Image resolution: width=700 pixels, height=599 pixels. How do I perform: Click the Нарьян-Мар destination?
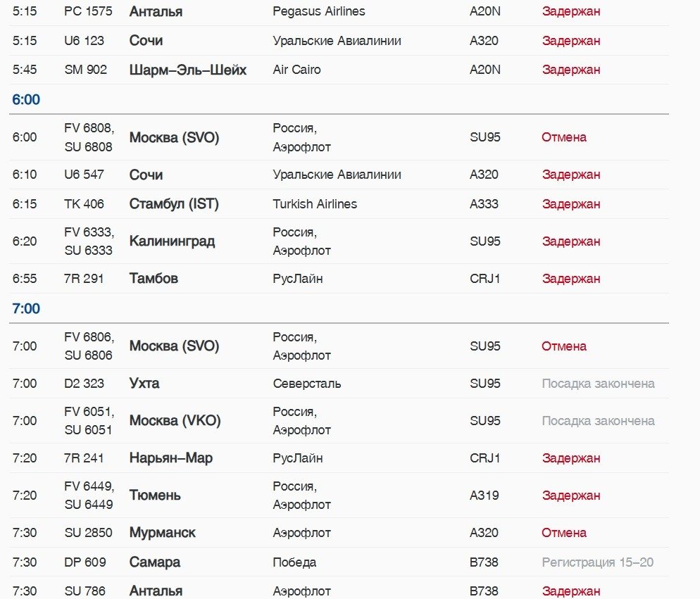(171, 458)
